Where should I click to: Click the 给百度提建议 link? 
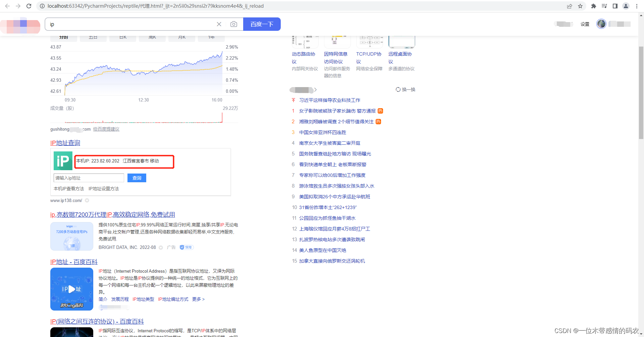(106, 129)
